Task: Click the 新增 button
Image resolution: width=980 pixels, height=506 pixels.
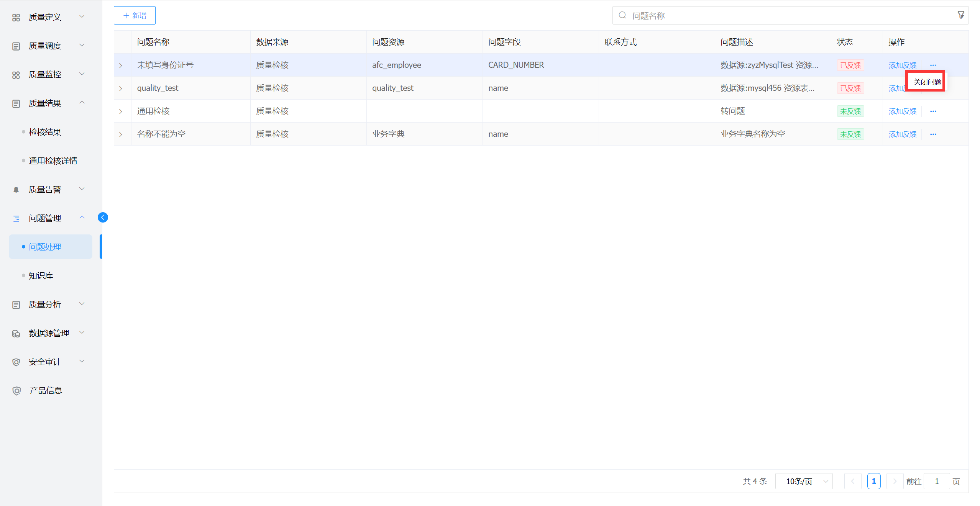Action: coord(135,15)
